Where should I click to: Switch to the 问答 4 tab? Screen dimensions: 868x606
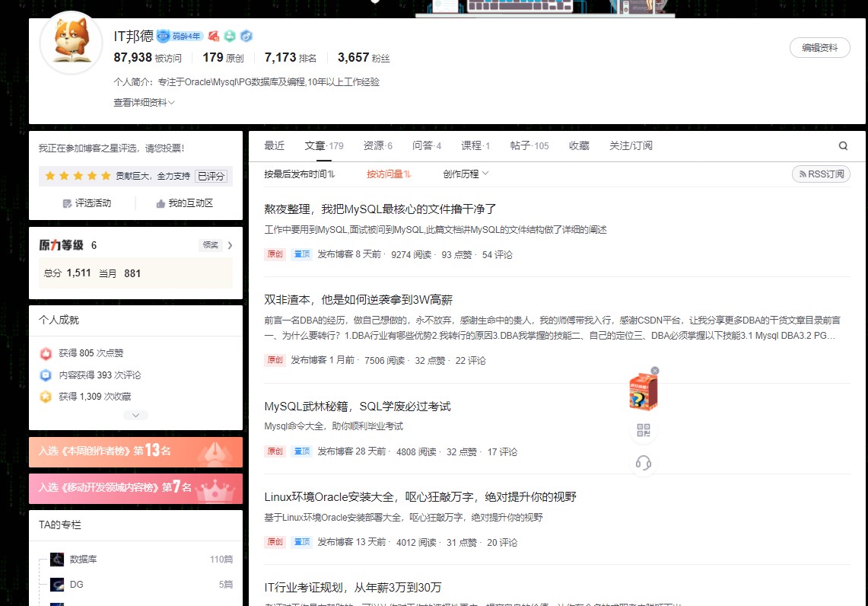(x=427, y=145)
